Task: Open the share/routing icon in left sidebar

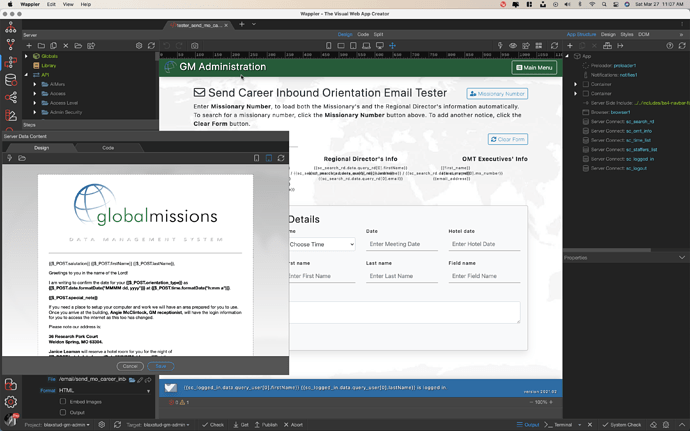Action: coord(11,97)
